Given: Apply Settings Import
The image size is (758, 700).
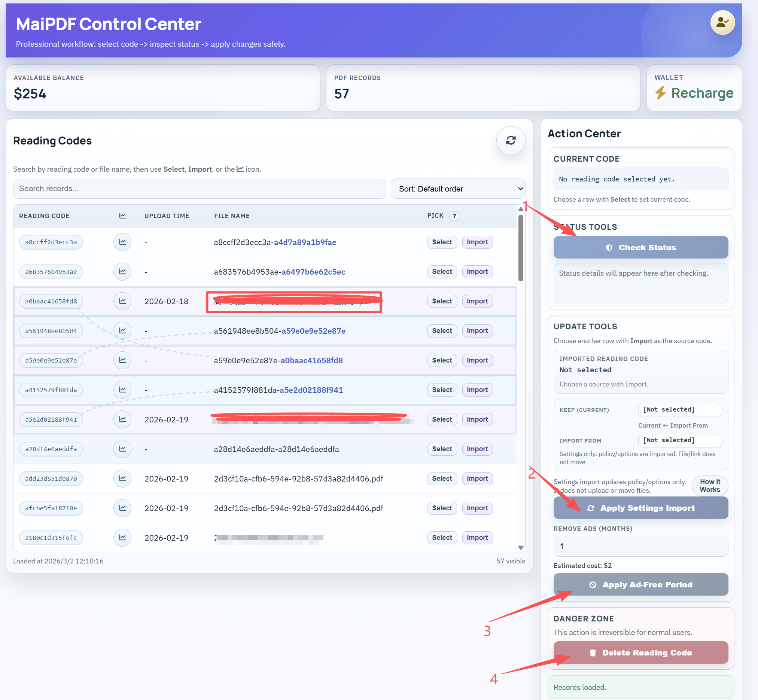Looking at the screenshot, I should (x=640, y=508).
